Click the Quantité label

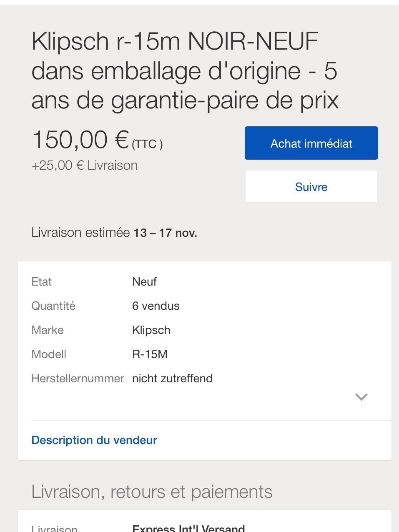53,306
